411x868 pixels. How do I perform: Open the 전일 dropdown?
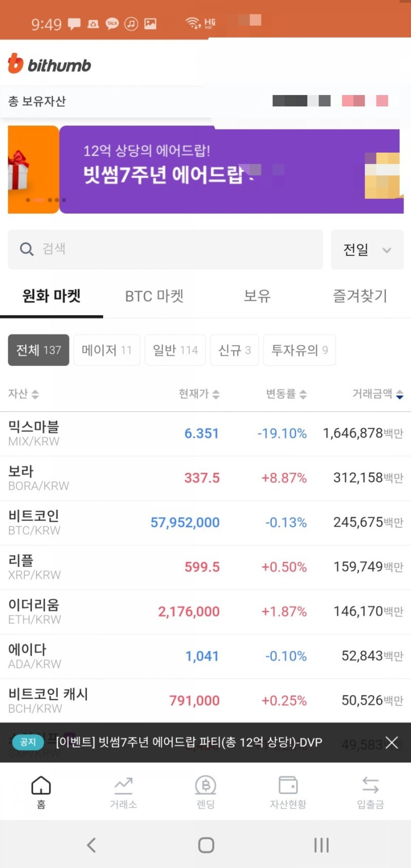[x=367, y=250]
